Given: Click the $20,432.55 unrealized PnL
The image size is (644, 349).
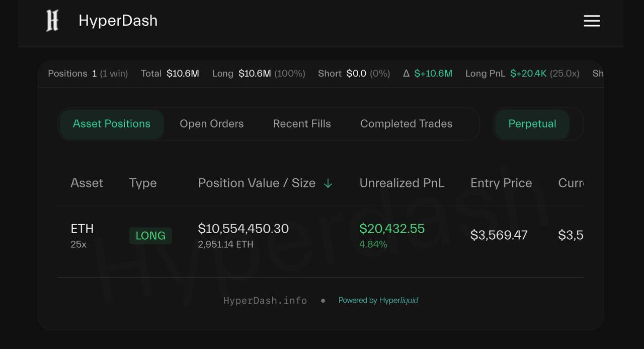Looking at the screenshot, I should (x=392, y=229).
